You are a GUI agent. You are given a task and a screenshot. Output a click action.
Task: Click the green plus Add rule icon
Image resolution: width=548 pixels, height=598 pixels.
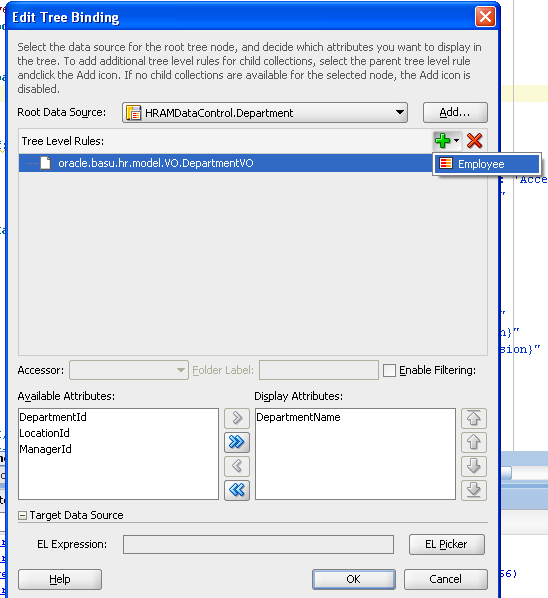coord(442,141)
